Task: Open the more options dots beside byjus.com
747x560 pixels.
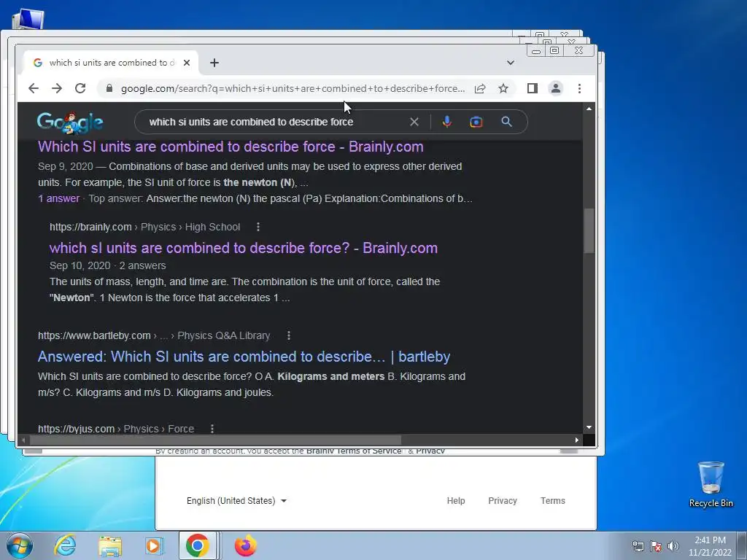Action: pos(212,429)
